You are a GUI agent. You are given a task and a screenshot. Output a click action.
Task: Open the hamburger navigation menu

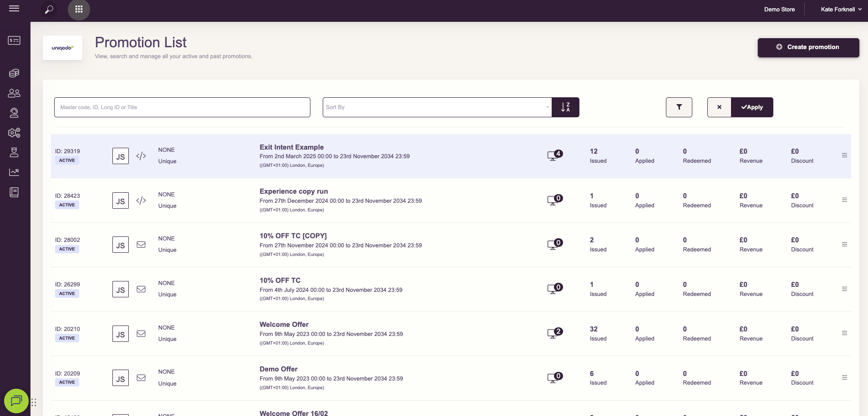[x=14, y=9]
